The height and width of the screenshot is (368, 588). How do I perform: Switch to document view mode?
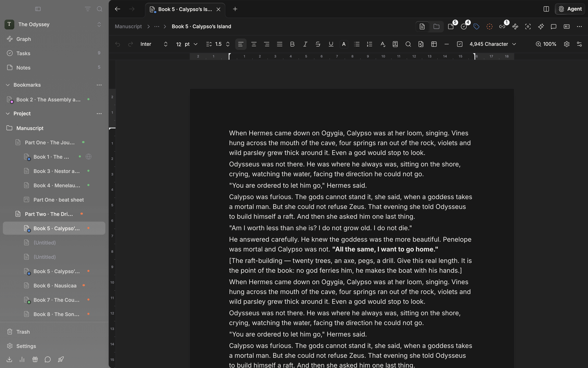click(x=422, y=27)
